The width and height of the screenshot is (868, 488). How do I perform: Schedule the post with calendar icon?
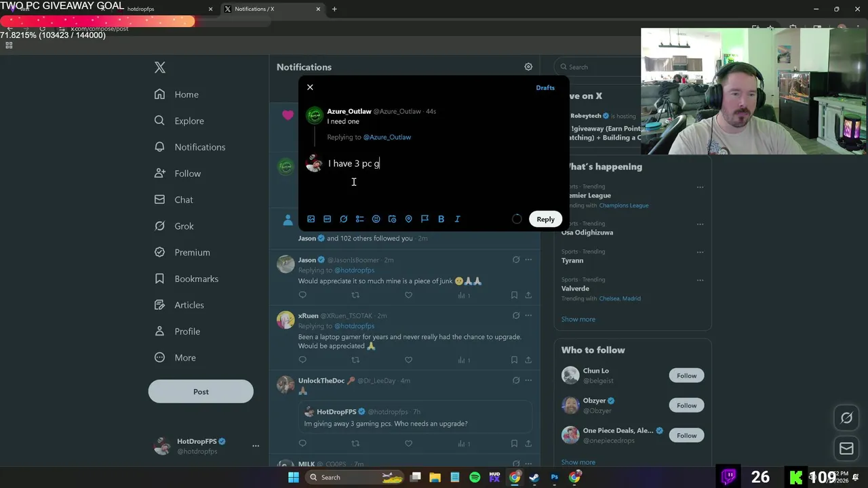(392, 219)
